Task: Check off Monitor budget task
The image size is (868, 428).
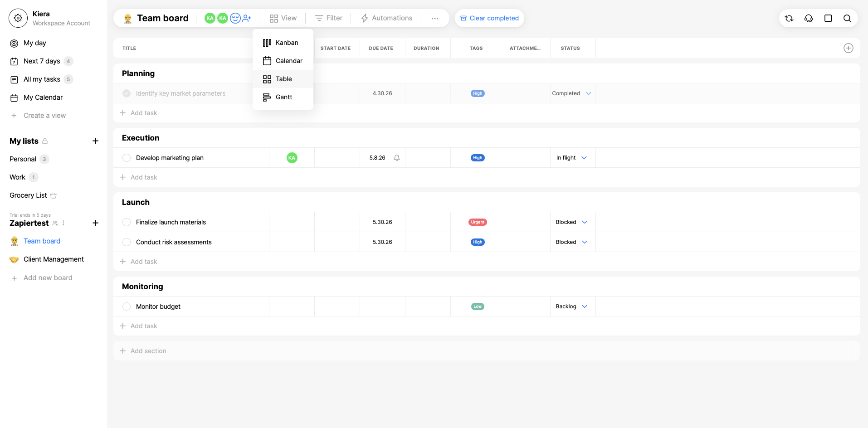Action: pyautogui.click(x=127, y=306)
